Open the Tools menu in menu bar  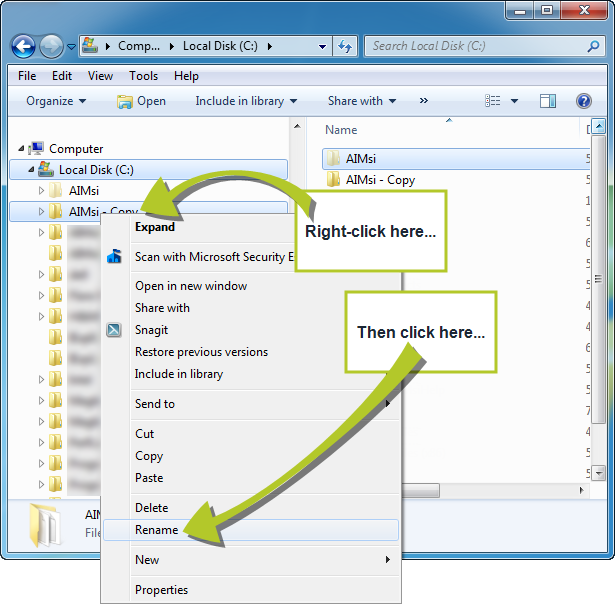click(143, 76)
